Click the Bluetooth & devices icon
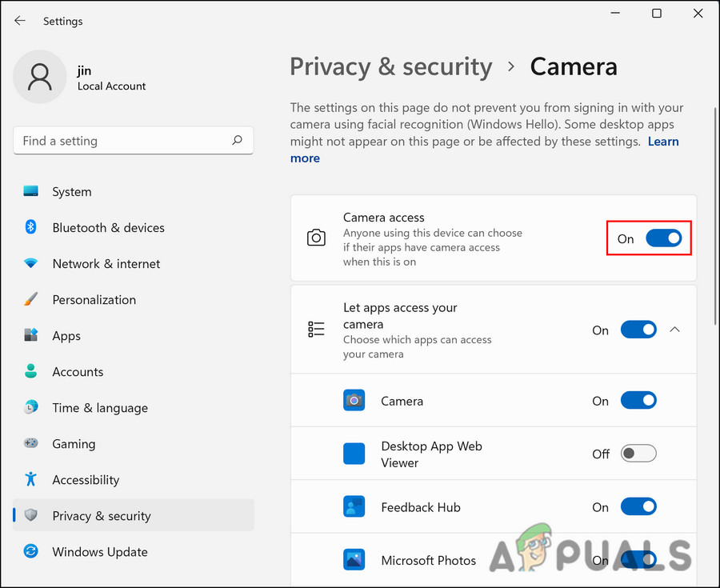The image size is (720, 588). 31,228
